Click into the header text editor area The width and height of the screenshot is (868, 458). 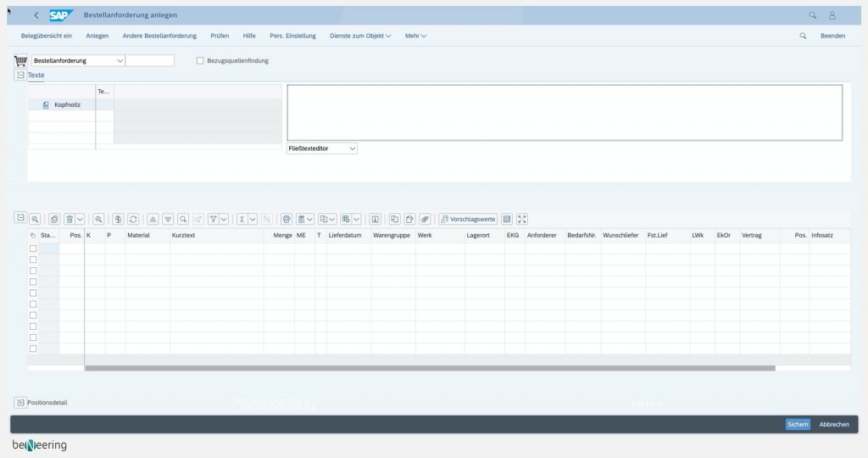(565, 113)
